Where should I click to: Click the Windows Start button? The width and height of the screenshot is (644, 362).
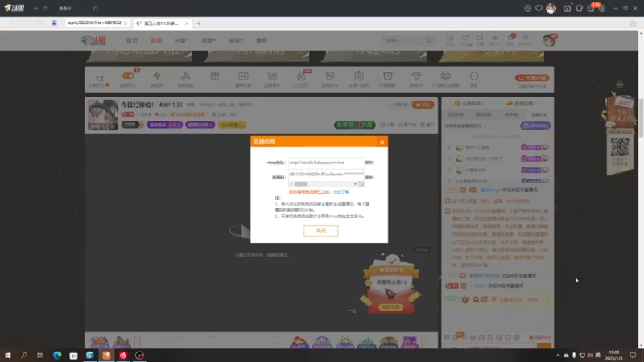coord(8,355)
